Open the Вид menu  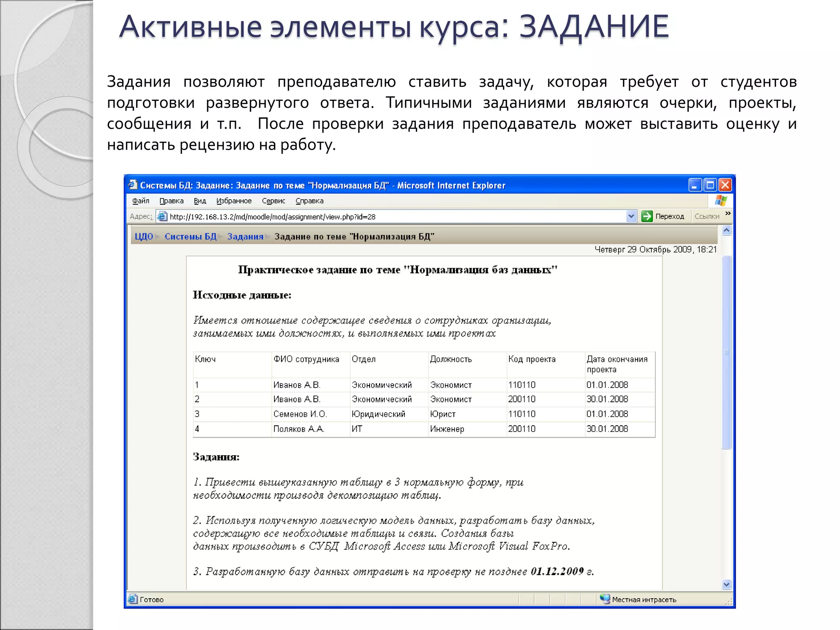pos(200,201)
